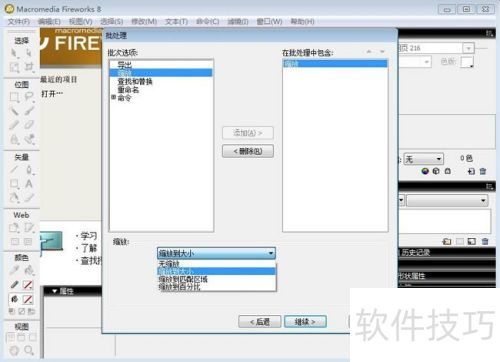Click the < 删除(R) button
This screenshot has height=362, width=500.
[x=248, y=151]
